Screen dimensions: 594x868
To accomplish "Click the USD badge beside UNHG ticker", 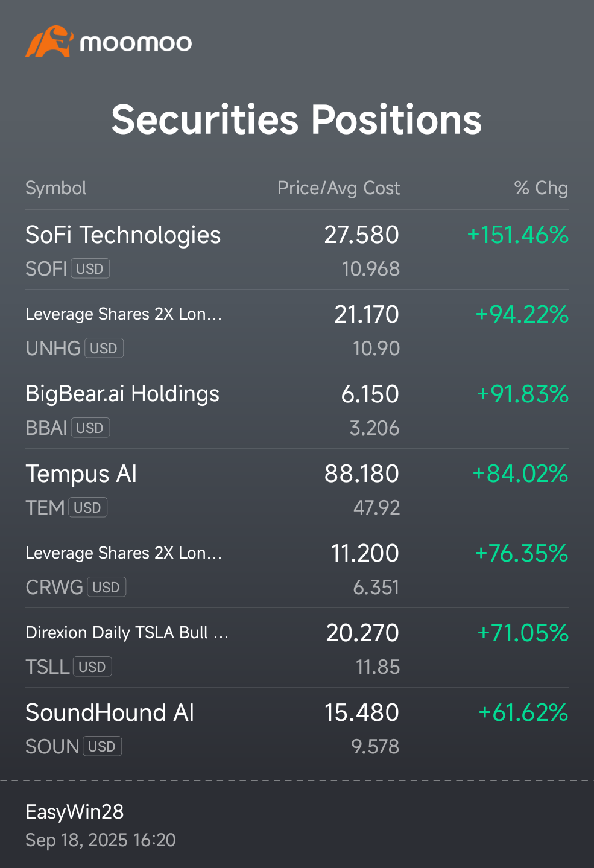I will (104, 348).
